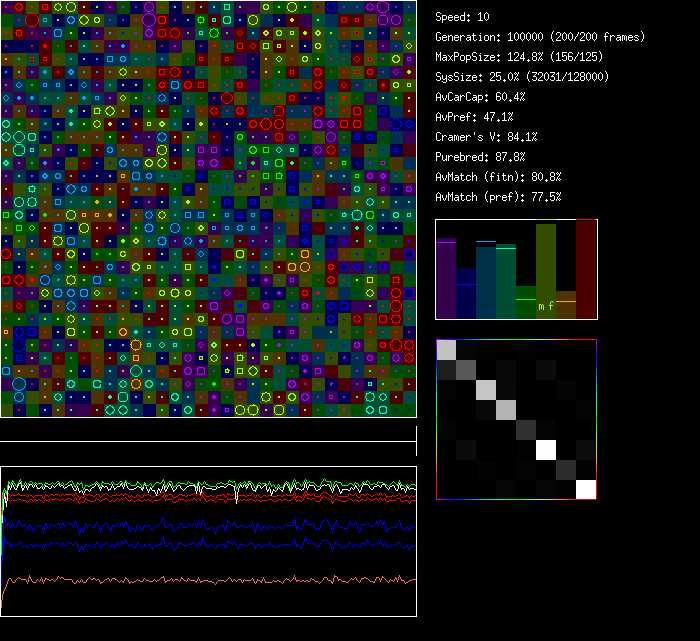This screenshot has width=700, height=641.
Task: Click the large red octagon near grid's top-left
Action: click(32, 20)
